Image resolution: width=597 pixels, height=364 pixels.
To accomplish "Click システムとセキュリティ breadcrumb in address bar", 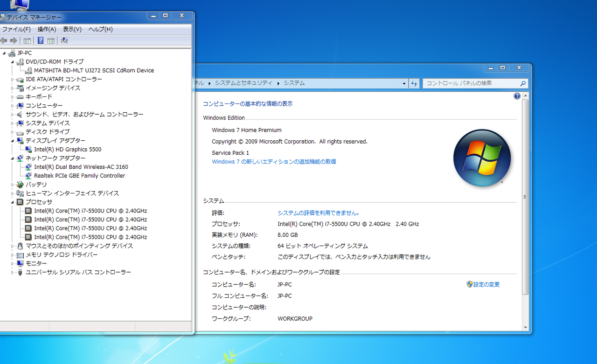I will tap(243, 83).
